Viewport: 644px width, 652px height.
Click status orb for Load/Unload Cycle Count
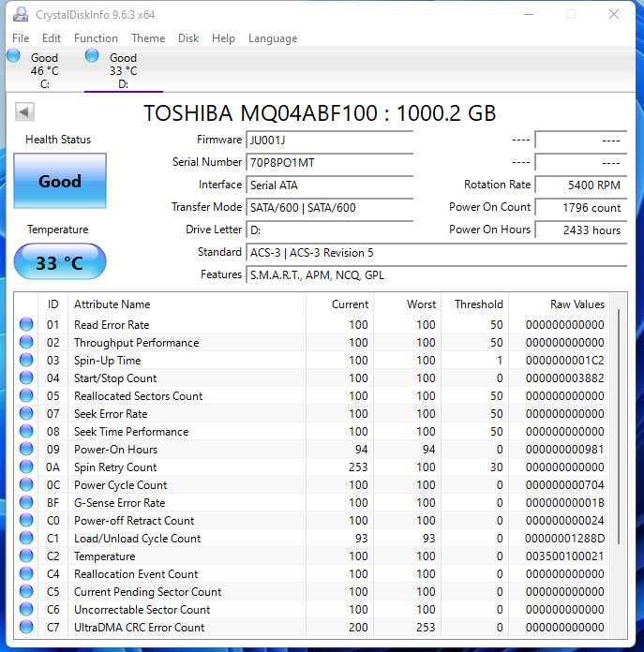(26, 538)
